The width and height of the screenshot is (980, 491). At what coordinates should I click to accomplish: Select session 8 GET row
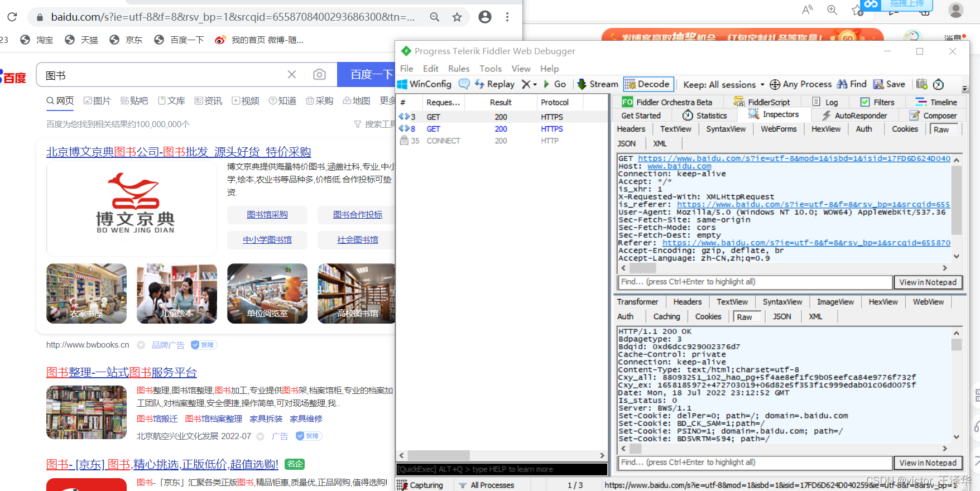[502, 129]
